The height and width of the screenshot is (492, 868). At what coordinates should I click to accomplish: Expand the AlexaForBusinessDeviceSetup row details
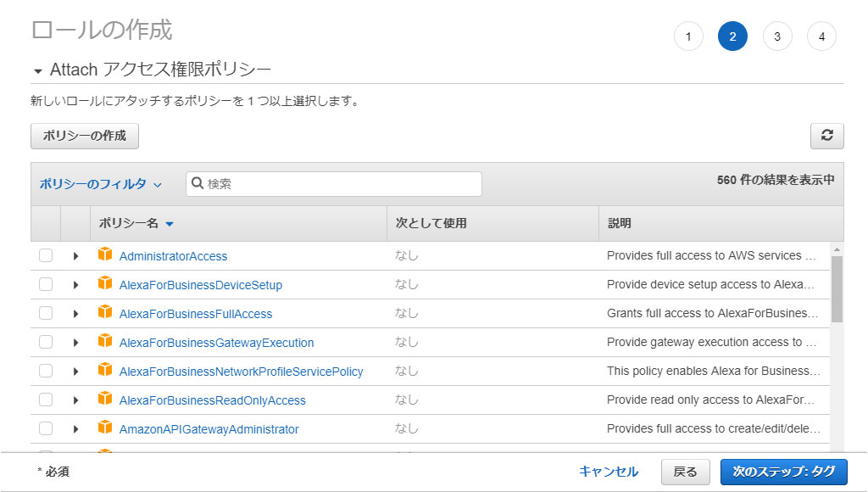click(x=75, y=285)
